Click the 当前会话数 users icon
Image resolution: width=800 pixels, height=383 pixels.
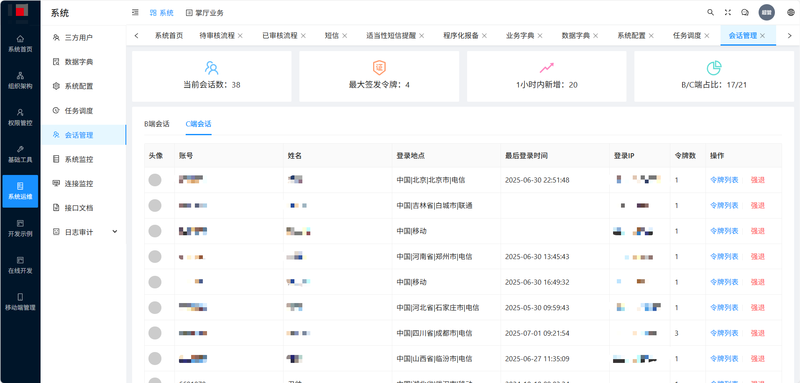coord(211,67)
